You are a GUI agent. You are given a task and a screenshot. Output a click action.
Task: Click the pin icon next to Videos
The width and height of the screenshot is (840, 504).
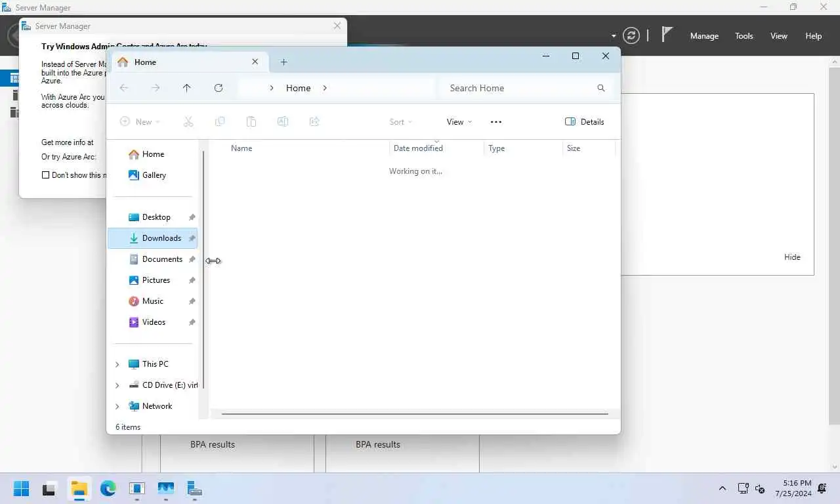pos(192,322)
